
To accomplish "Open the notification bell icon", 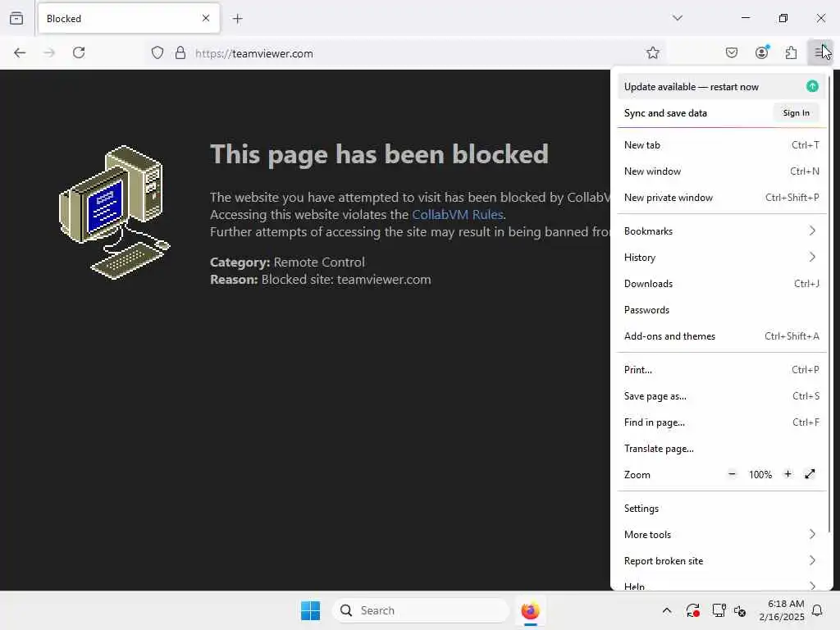I will click(x=817, y=610).
